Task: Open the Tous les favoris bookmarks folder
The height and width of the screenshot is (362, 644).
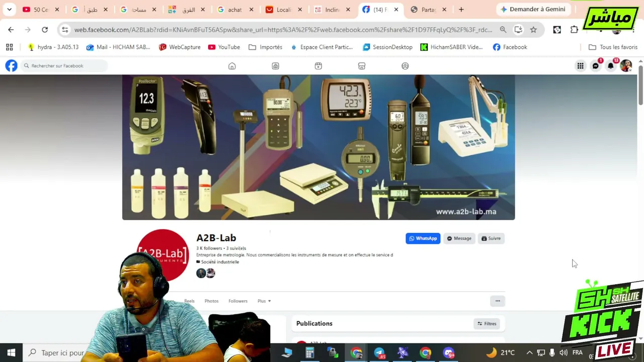Action: pos(613,47)
